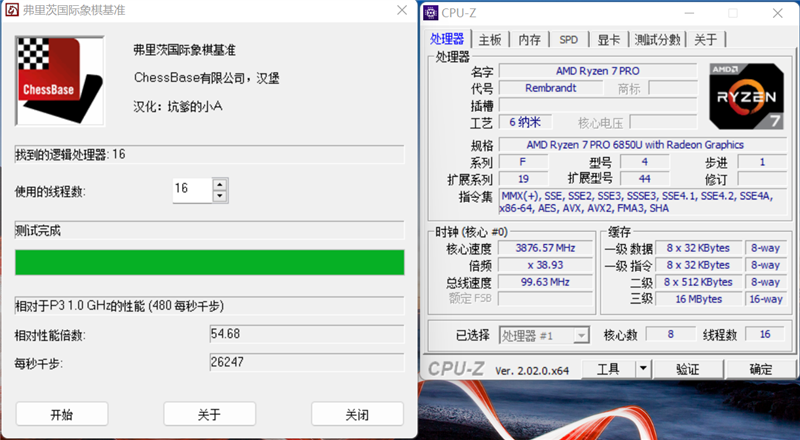This screenshot has height=440, width=800.
Task: Open the 测试分数 tab
Action: [x=658, y=39]
